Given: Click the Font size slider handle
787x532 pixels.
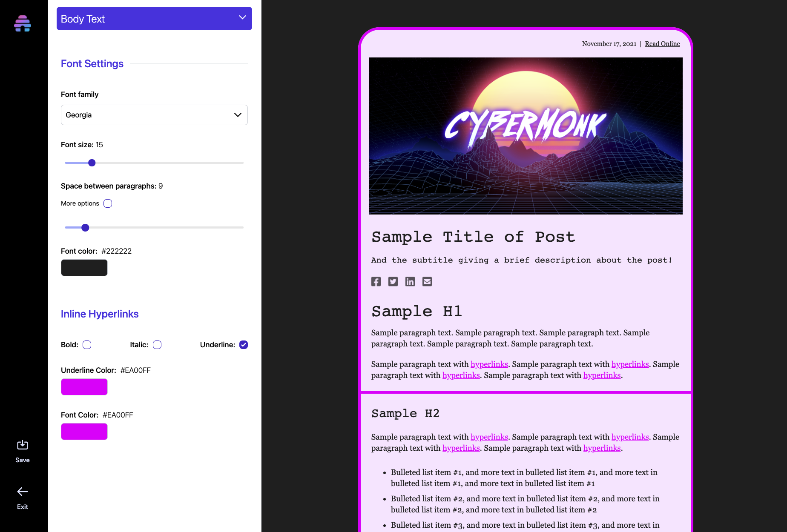Looking at the screenshot, I should pyautogui.click(x=92, y=163).
